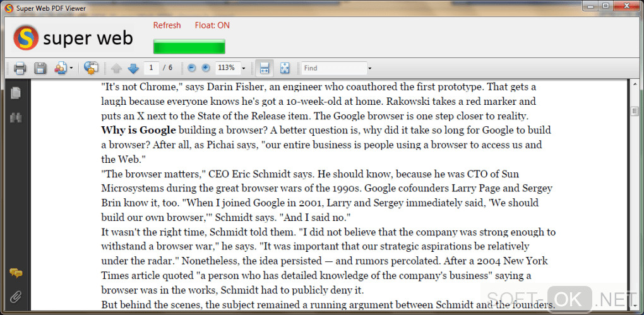
Task: Open the attachments paperclip sidebar panel
Action: 16,296
